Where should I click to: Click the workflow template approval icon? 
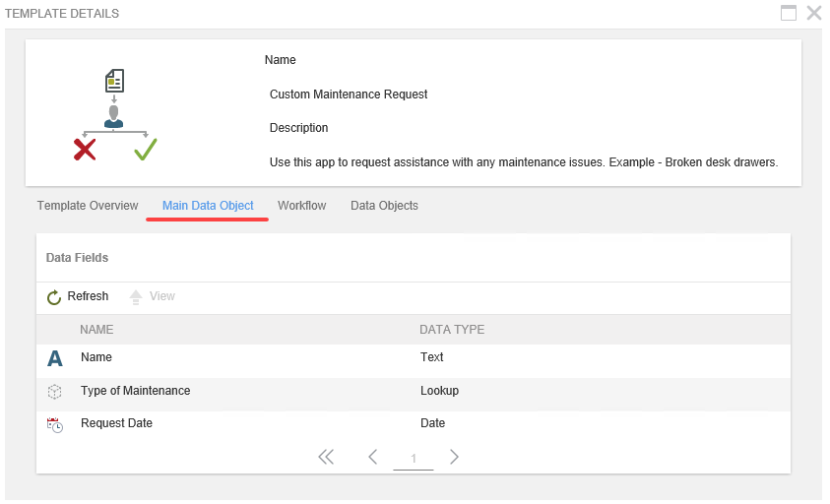(114, 114)
